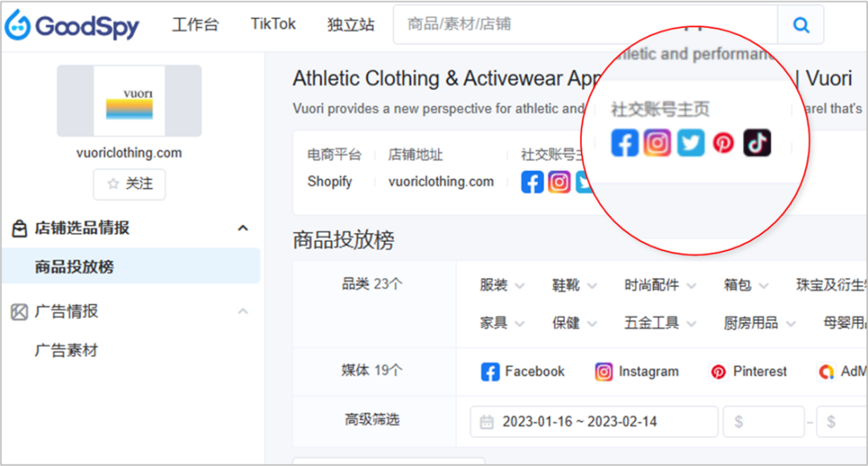
Task: Select 商品投放榜 in the sidebar
Action: coord(131,266)
